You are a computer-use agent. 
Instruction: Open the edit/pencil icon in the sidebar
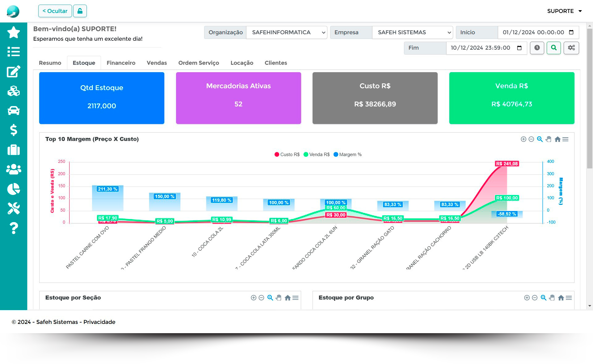click(x=14, y=71)
